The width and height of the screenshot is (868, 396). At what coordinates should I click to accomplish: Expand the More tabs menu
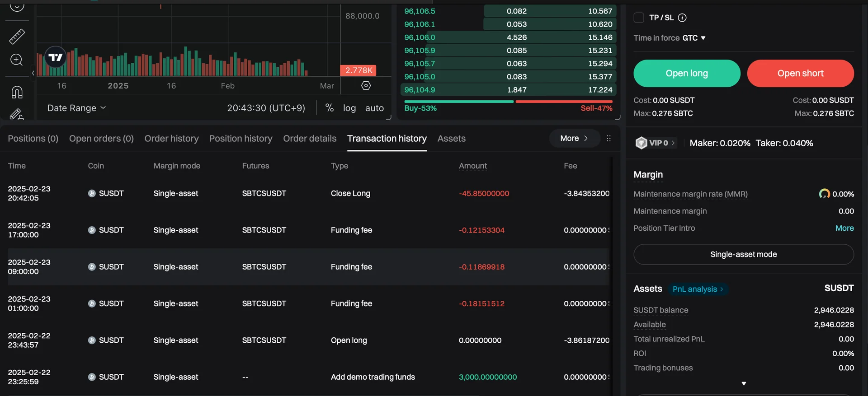(574, 139)
